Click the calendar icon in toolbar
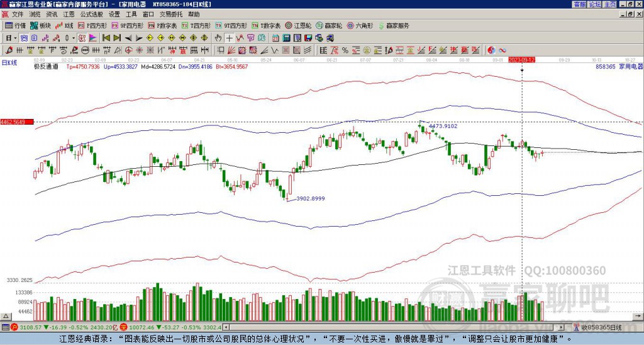 tap(275, 38)
